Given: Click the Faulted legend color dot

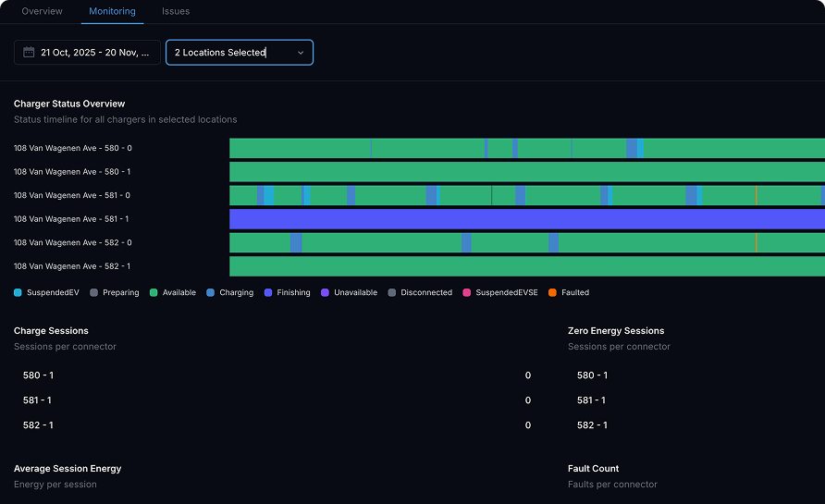Looking at the screenshot, I should 553,292.
